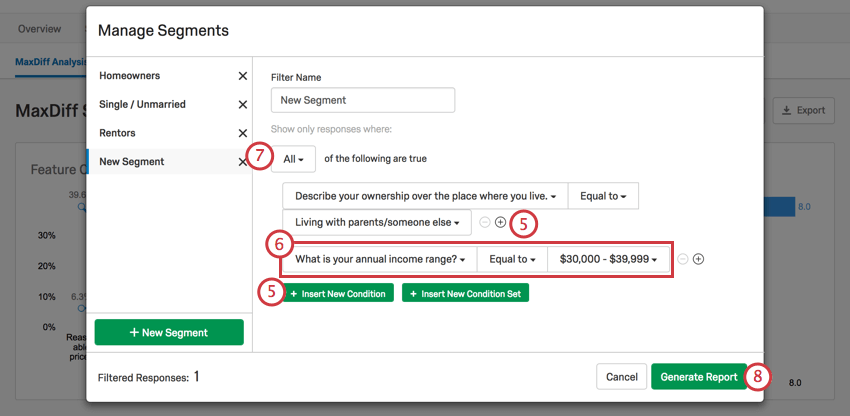Delete the Single / Unmarried segment
The image size is (850, 416).
coord(242,105)
